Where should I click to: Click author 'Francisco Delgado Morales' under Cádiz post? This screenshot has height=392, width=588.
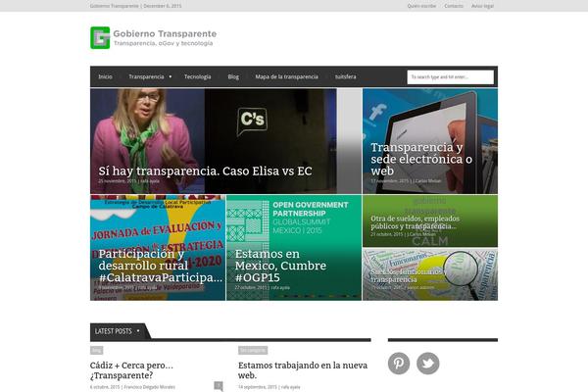click(150, 387)
